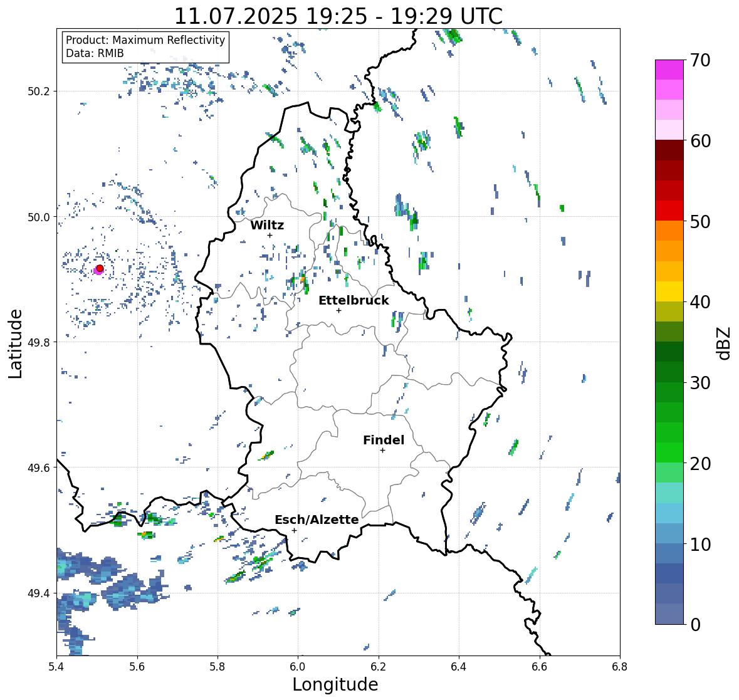Click the Product: Maximum Reflectivity text

[145, 40]
